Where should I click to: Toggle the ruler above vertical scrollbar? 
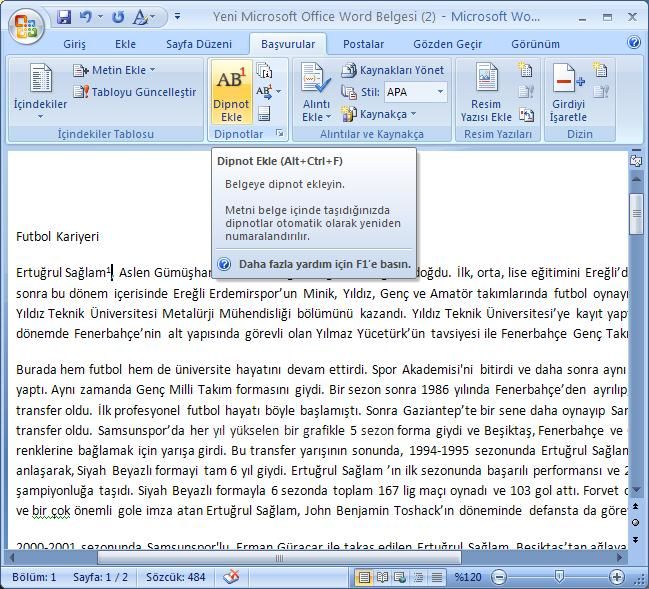636,159
